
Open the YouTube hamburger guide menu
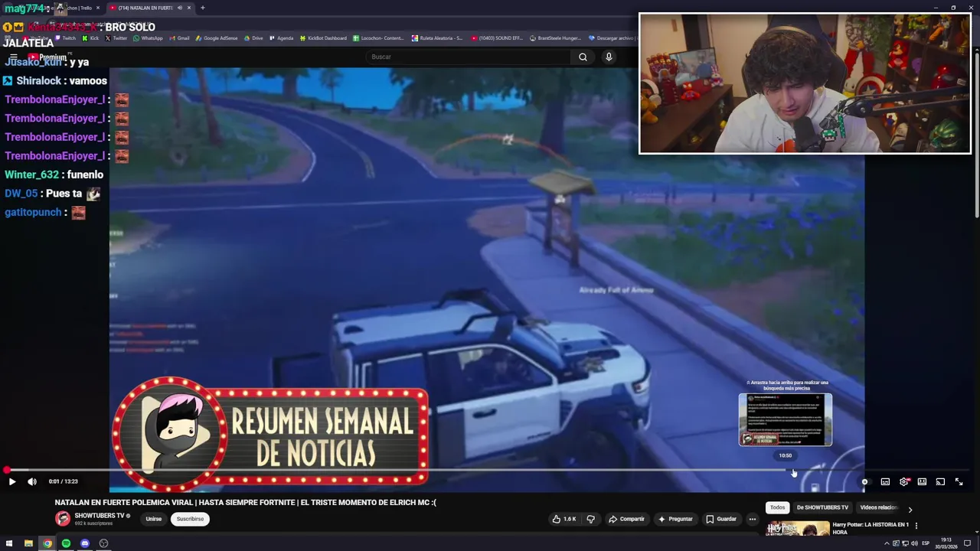point(14,57)
